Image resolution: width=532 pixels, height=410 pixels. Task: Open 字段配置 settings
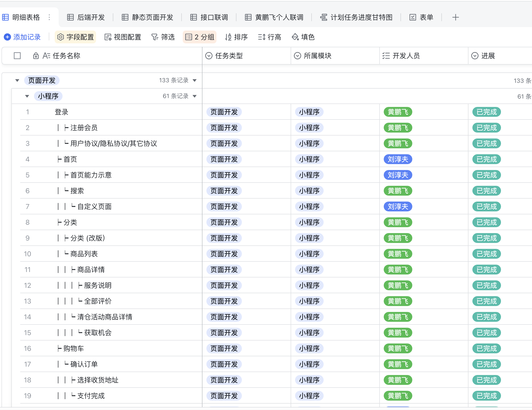pos(75,37)
